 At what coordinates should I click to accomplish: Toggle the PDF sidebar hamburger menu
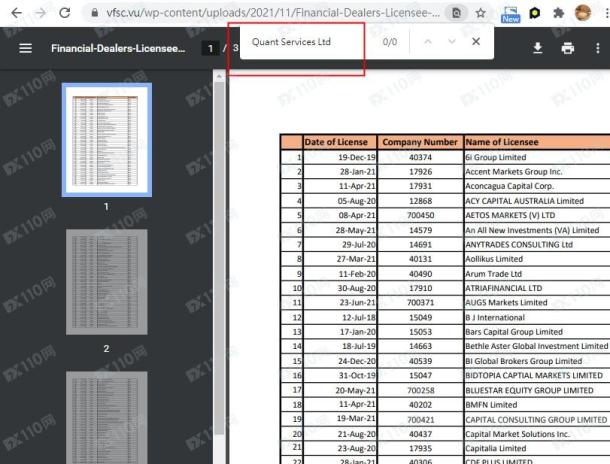pyautogui.click(x=26, y=48)
